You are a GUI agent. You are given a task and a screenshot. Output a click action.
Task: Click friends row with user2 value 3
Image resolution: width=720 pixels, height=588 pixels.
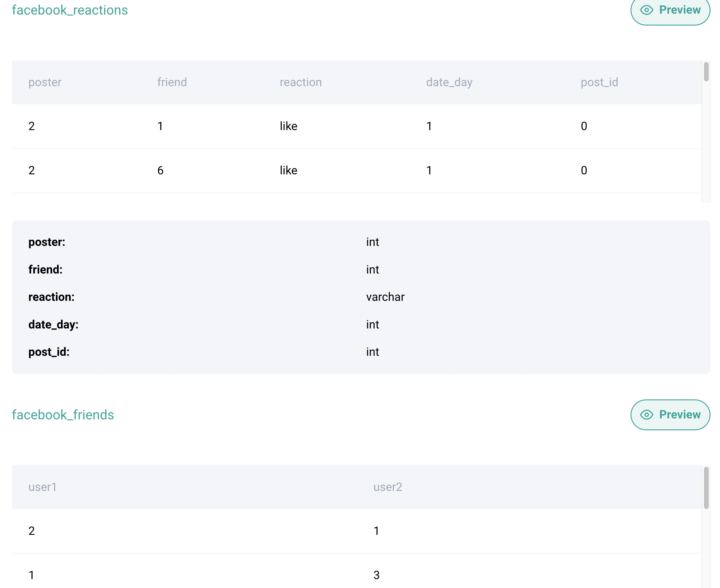[376, 575]
